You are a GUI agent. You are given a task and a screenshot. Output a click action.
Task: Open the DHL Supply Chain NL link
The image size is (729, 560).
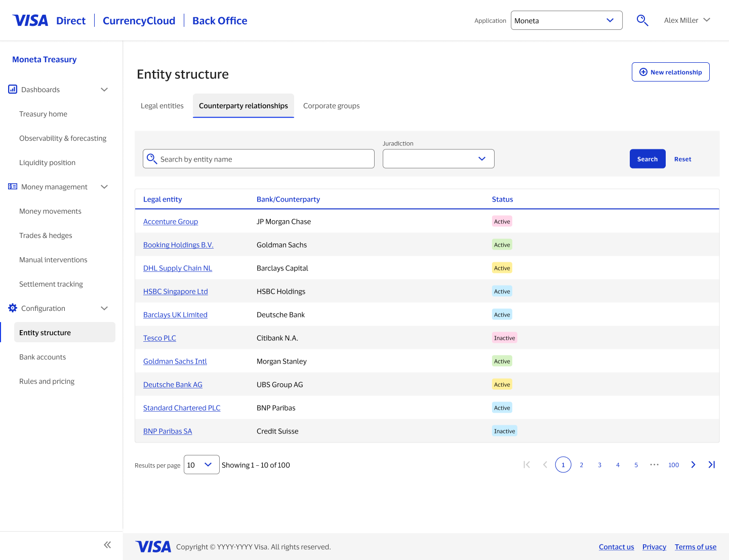click(x=178, y=268)
